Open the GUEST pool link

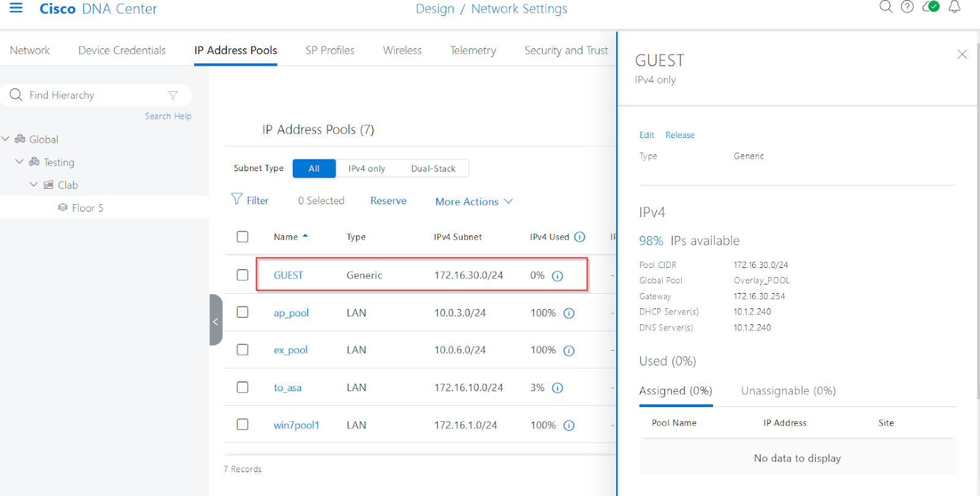(288, 275)
